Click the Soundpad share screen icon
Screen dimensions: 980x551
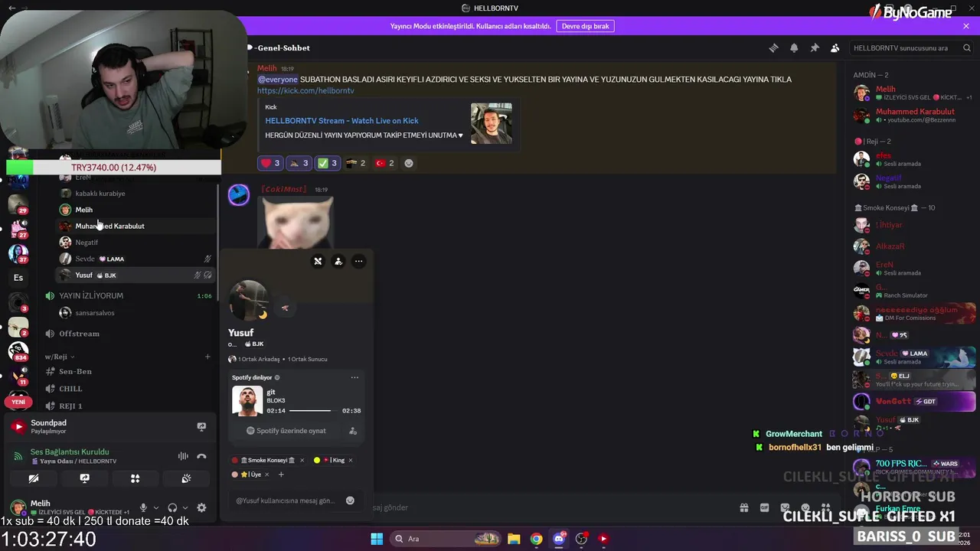point(201,426)
